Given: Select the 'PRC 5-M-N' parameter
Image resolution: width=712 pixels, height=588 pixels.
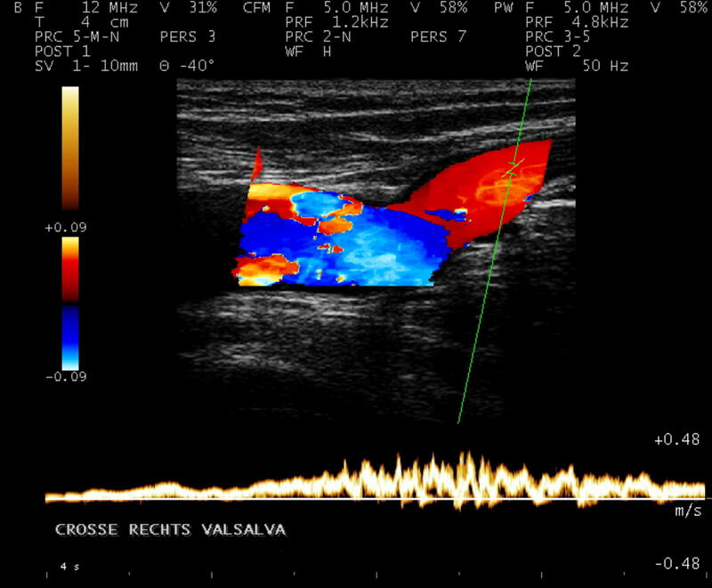Looking at the screenshot, I should (77, 36).
